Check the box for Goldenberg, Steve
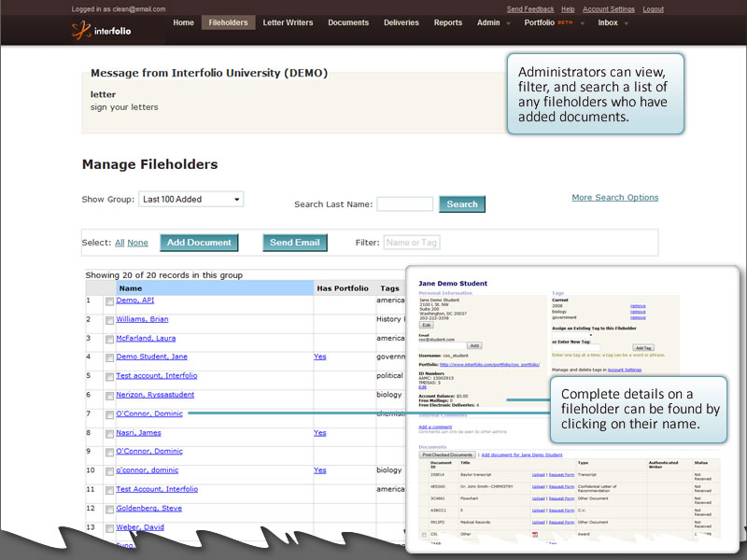Screen dimensions: 747x560 (x=109, y=510)
